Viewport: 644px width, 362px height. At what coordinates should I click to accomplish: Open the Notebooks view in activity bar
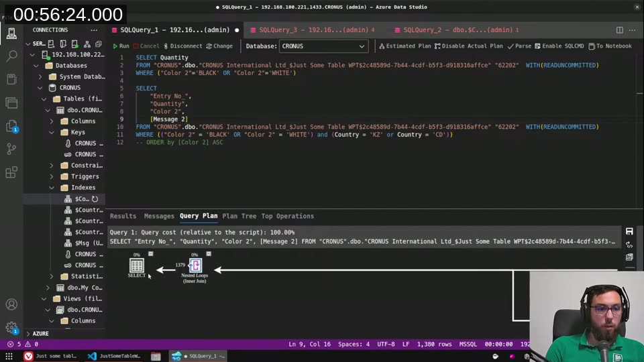click(x=11, y=79)
